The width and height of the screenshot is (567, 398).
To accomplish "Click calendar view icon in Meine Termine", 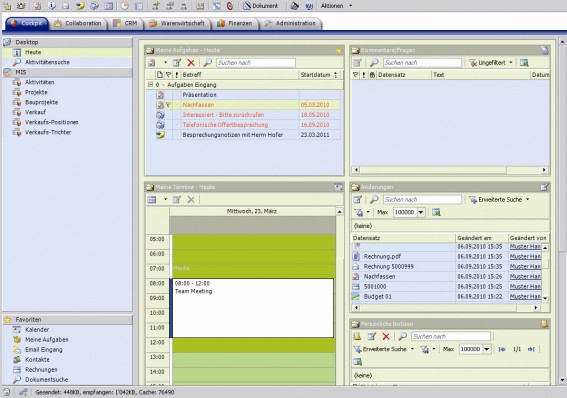I will point(152,200).
